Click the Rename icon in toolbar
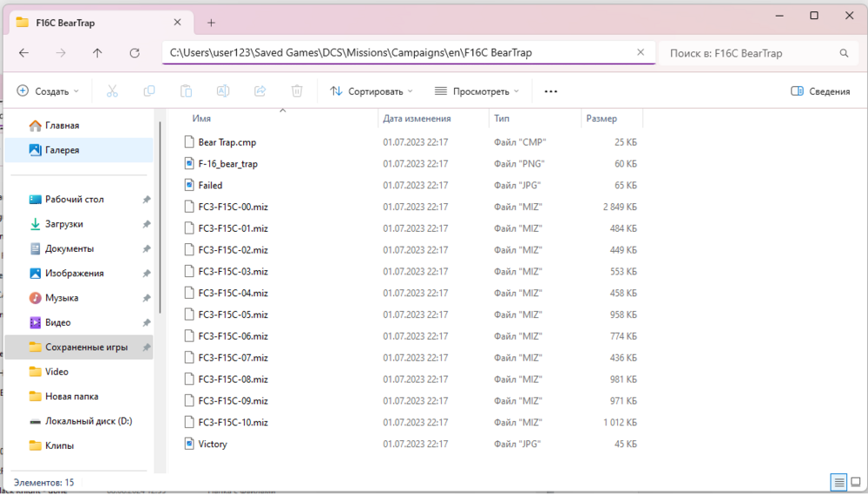 point(223,91)
